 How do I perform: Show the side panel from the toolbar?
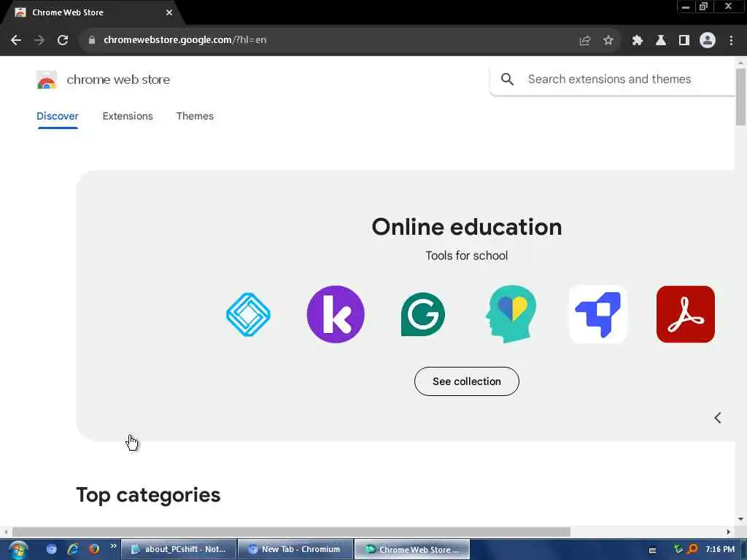[684, 41]
